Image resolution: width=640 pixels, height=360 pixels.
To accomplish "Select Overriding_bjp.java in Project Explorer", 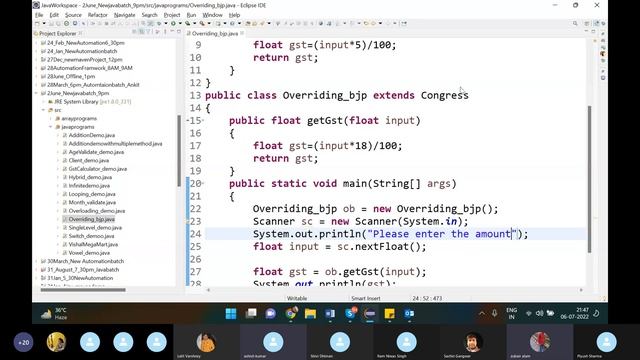I will point(91,219).
